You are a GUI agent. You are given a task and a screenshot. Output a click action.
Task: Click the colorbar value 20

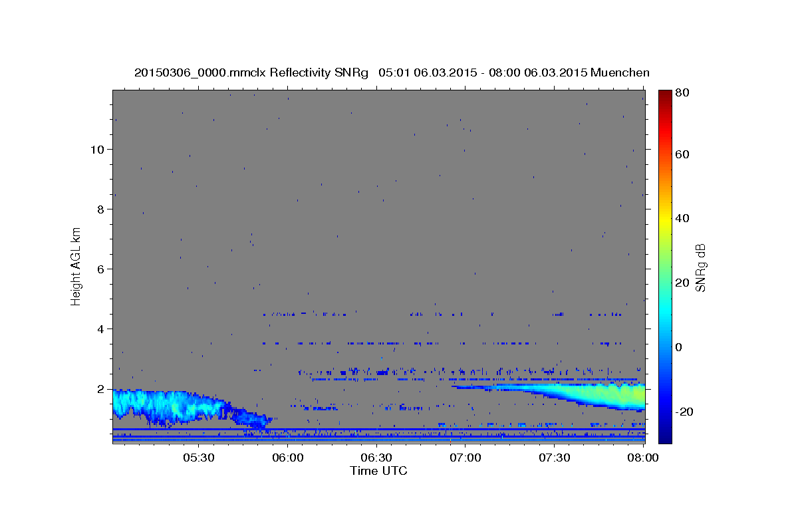point(681,283)
